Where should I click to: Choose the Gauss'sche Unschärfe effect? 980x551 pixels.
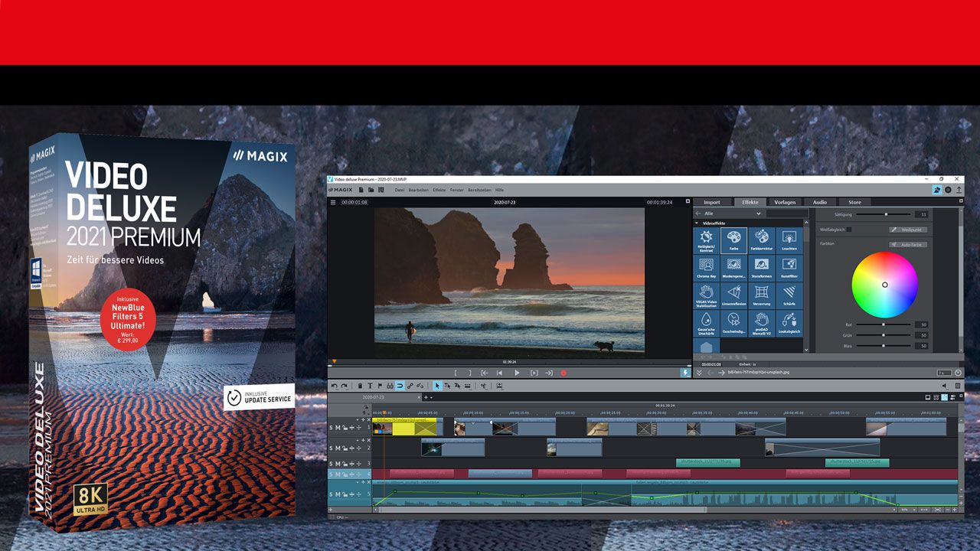click(x=706, y=321)
